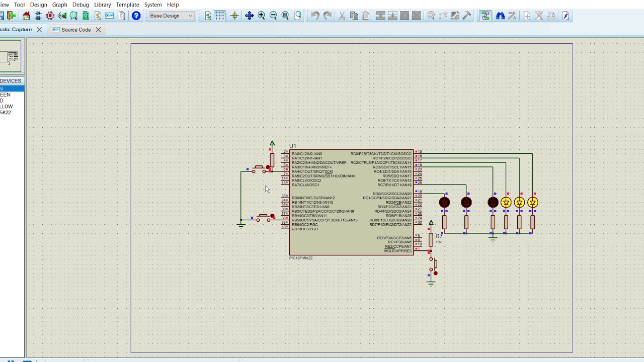Viewport: 644px width, 362px height.
Task: Toggle false origin crosshair icon
Action: [x=234, y=16]
